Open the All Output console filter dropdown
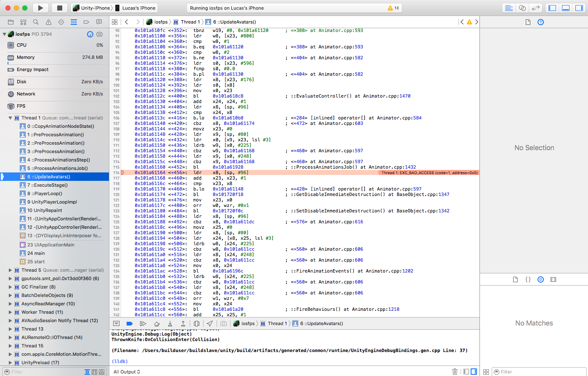The image size is (588, 376). [127, 372]
